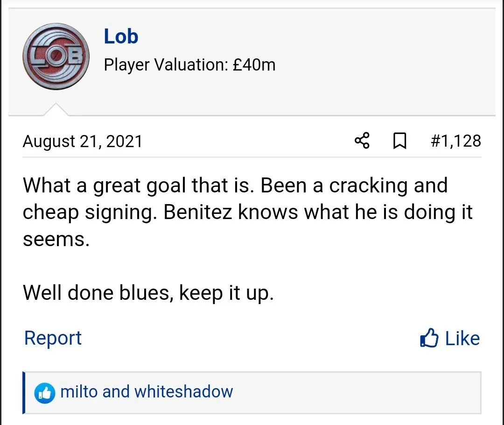Screen dimensions: 504x425
Task: Report this post
Action: 53,338
